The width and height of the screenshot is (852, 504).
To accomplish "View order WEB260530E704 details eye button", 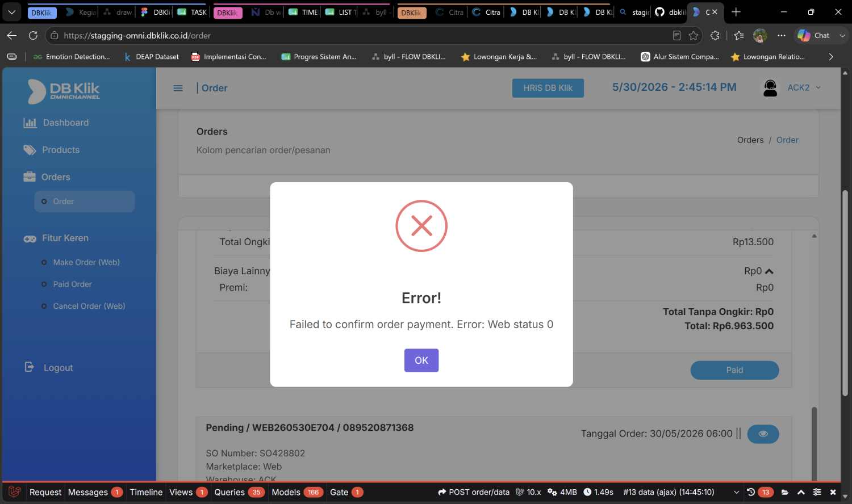I will [x=763, y=434].
